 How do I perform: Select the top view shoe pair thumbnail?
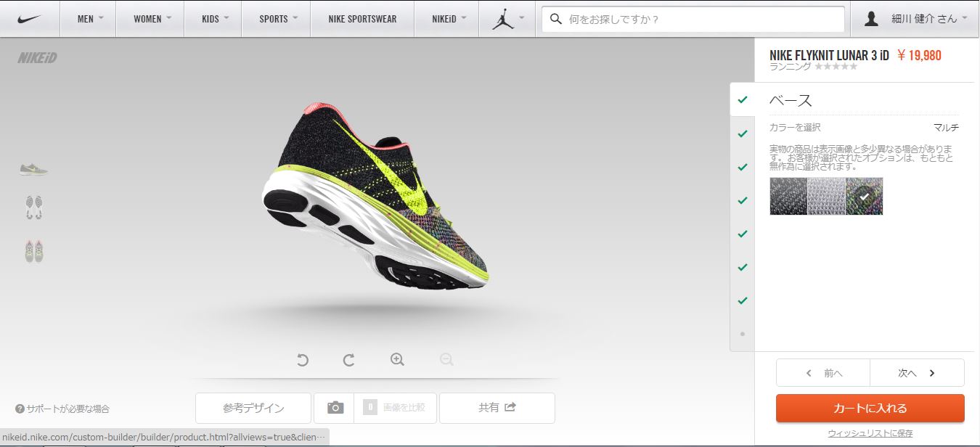pyautogui.click(x=33, y=250)
